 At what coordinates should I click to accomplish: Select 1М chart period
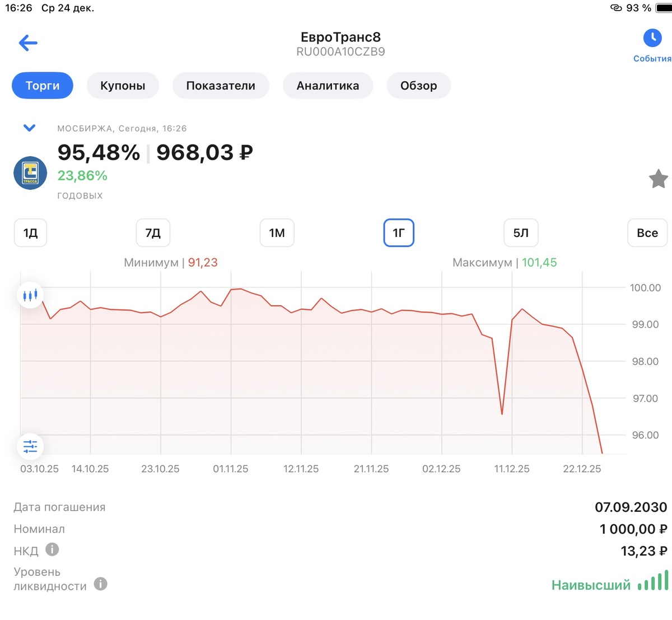point(277,233)
